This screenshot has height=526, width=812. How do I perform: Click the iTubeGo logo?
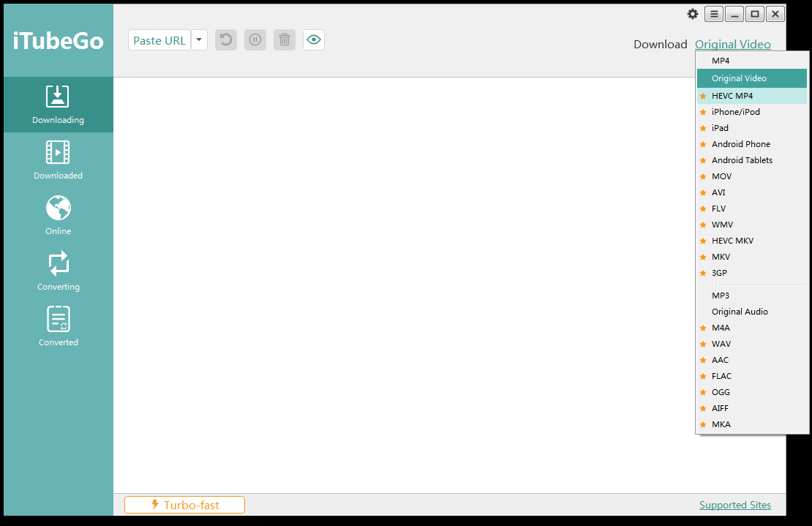pyautogui.click(x=58, y=41)
